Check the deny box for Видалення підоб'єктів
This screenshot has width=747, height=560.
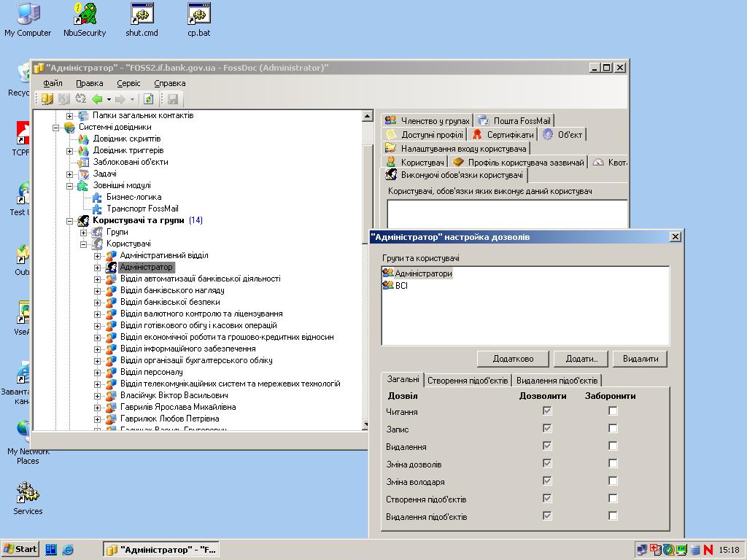pyautogui.click(x=613, y=516)
